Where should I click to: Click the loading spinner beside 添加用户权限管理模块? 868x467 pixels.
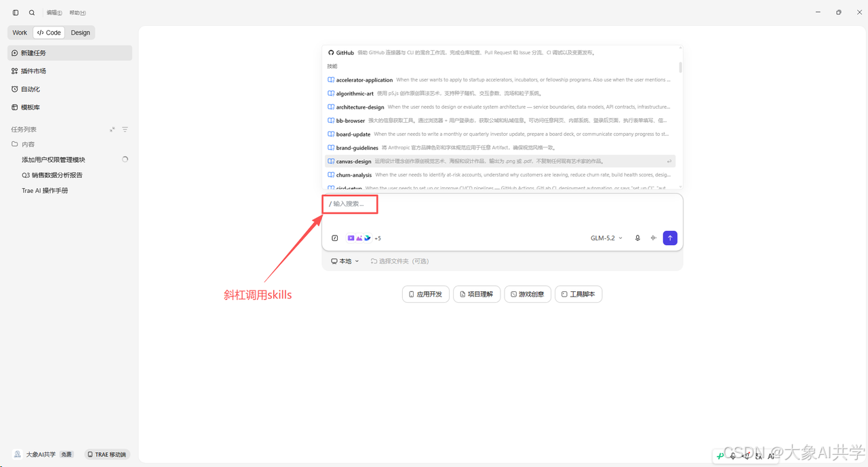[x=125, y=160]
